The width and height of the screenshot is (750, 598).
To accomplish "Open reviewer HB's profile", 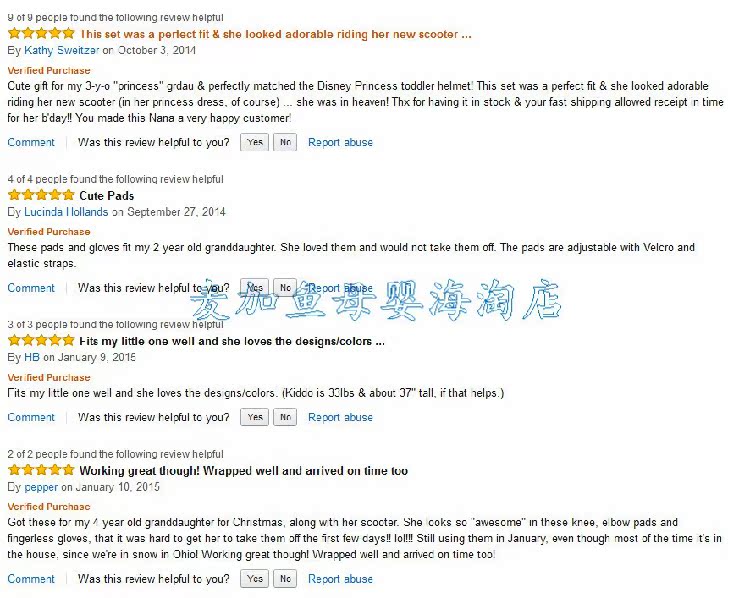I will coord(32,357).
